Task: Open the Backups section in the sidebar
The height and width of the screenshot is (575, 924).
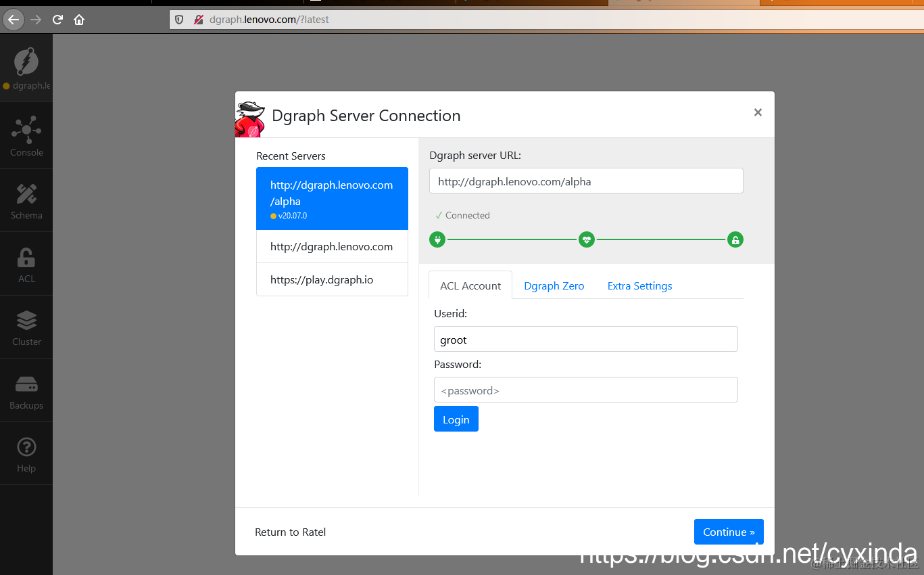Action: click(26, 391)
